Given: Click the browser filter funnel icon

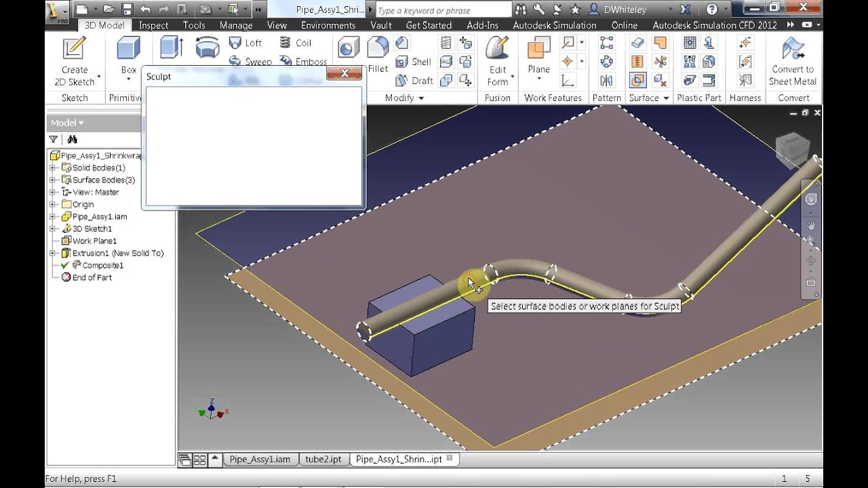Looking at the screenshot, I should coord(54,140).
